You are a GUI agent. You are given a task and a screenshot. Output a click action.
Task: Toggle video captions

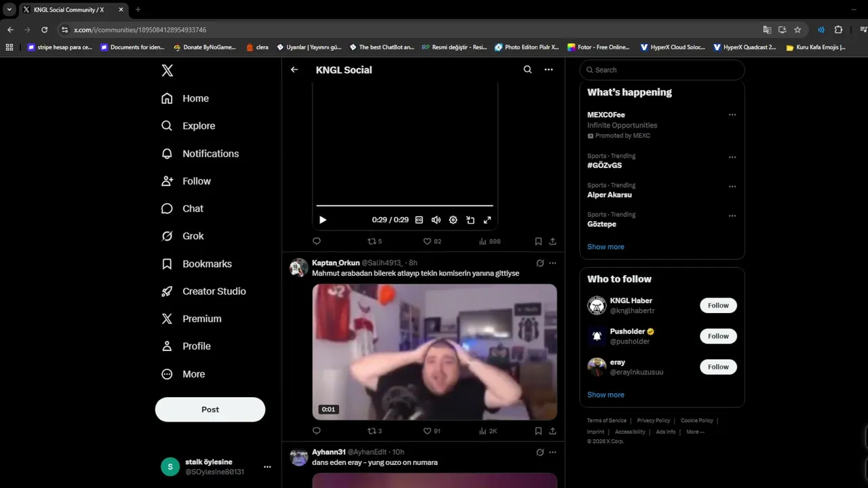(x=419, y=220)
